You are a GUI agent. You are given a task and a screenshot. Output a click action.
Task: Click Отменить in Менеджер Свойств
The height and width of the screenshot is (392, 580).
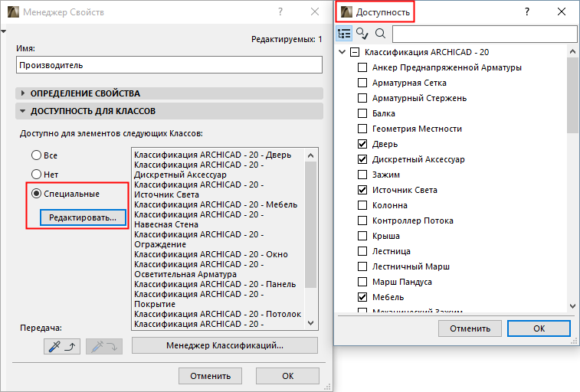click(x=210, y=376)
